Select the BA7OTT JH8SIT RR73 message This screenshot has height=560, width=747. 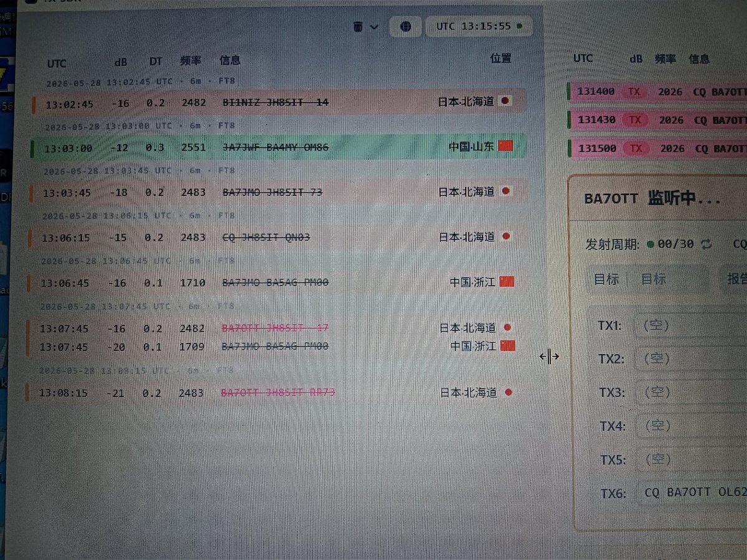coord(278,393)
